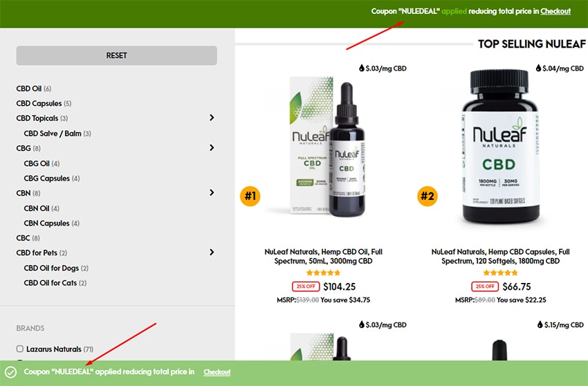Click the 25% OFF badge beside $104.25

306,286
